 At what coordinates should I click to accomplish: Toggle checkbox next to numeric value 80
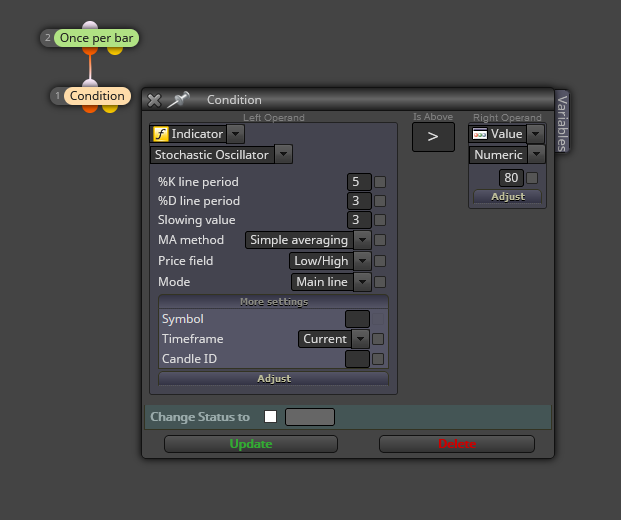click(x=532, y=178)
